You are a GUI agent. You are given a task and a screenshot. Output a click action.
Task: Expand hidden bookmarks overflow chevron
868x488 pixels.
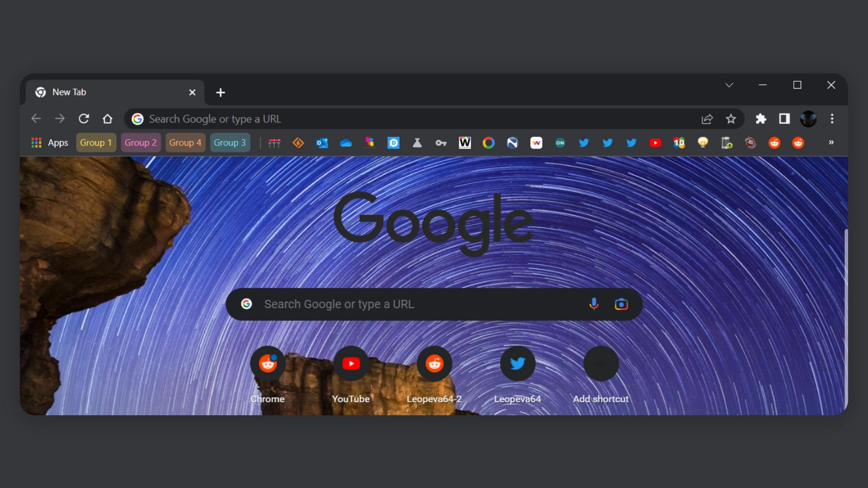pos(831,142)
